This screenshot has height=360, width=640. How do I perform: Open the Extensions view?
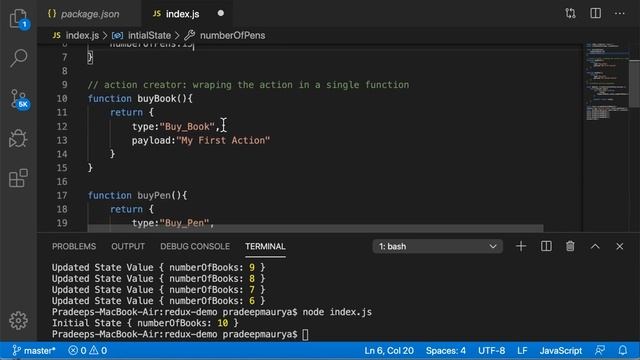pos(18,178)
